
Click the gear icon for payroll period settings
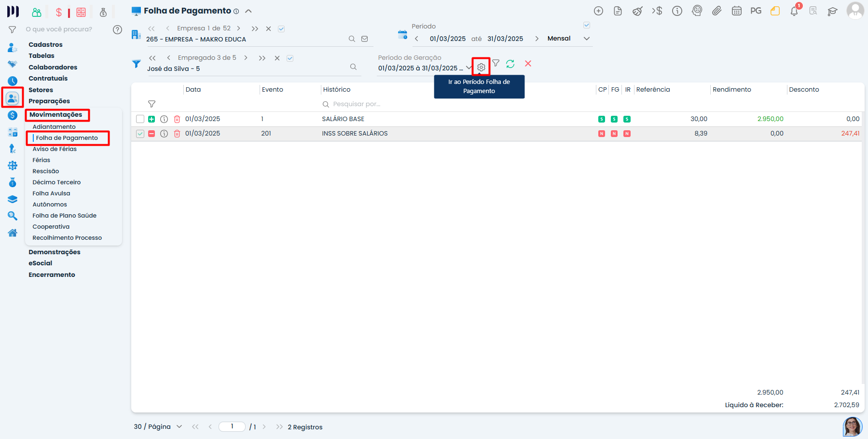481,67
